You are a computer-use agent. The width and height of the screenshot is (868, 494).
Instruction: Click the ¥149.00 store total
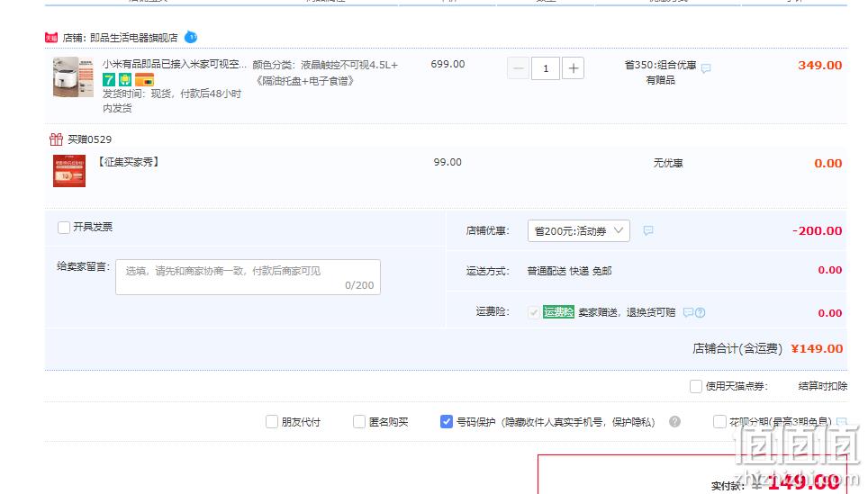coord(817,348)
